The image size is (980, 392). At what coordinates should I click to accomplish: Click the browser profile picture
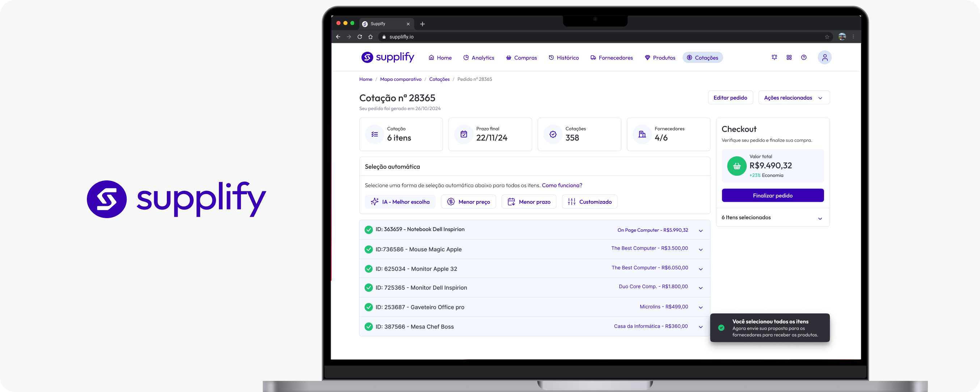point(842,37)
